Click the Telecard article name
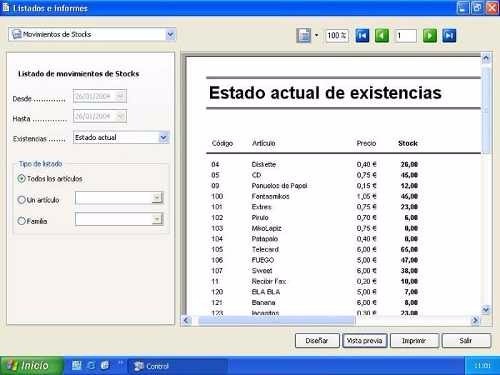Viewport: 500px width, 375px height. pyautogui.click(x=265, y=249)
